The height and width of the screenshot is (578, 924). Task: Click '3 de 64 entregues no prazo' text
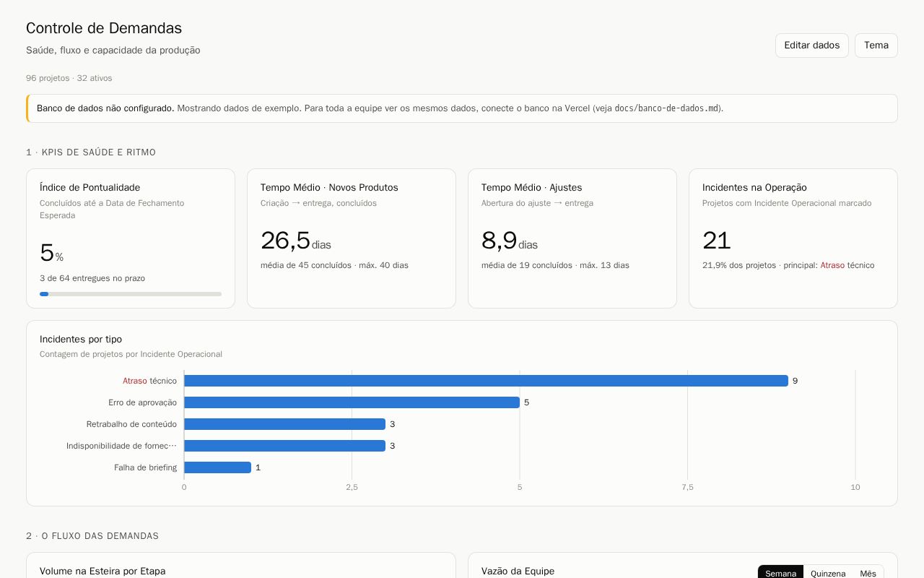(x=92, y=278)
